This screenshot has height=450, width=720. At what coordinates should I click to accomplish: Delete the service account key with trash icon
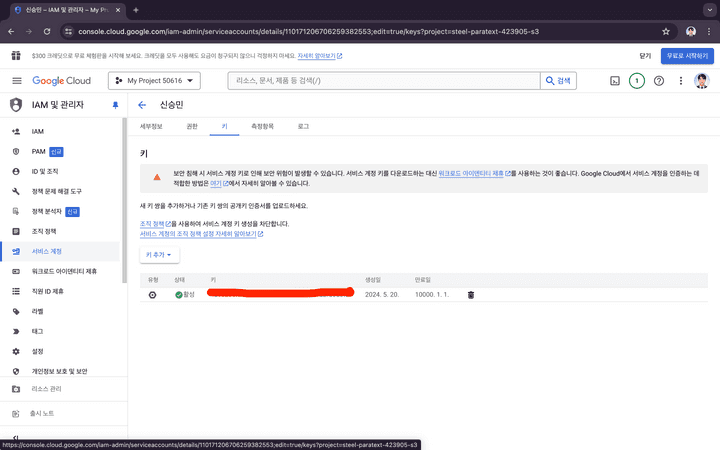tap(471, 294)
